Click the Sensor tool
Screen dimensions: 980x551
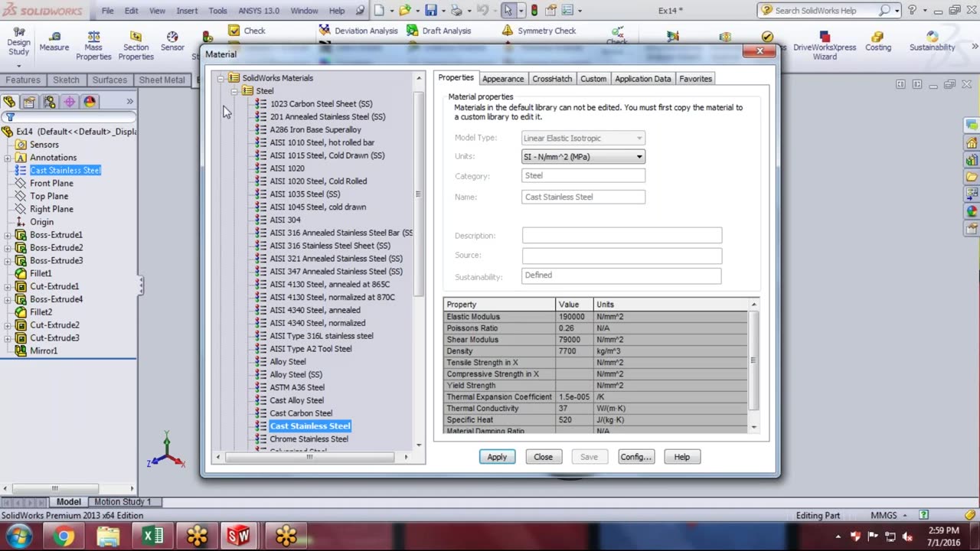[172, 41]
